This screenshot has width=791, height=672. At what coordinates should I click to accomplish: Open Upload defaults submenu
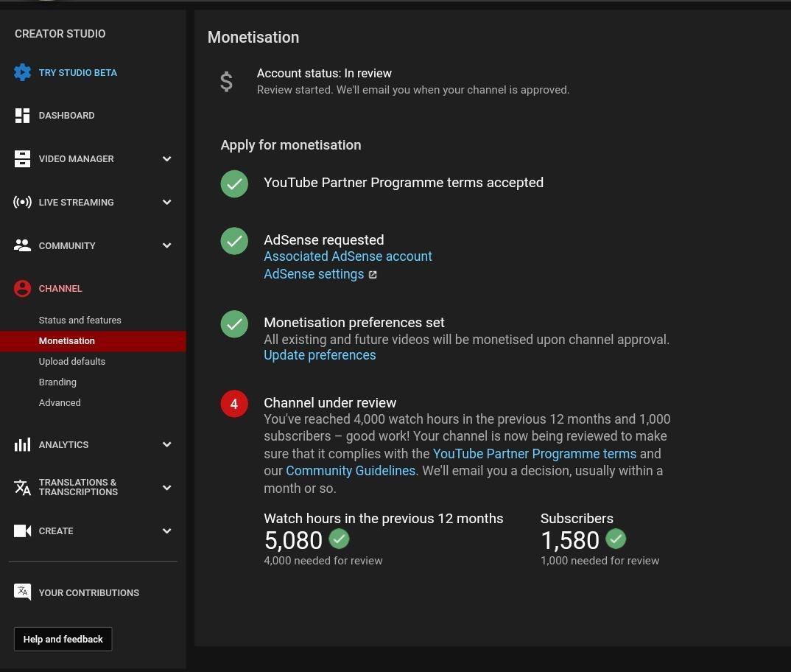pyautogui.click(x=72, y=362)
